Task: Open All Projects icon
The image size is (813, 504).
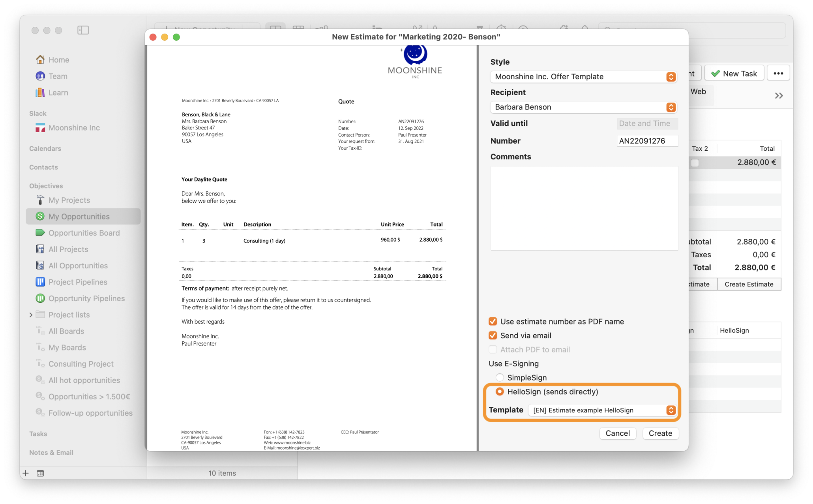Action: [x=40, y=249]
